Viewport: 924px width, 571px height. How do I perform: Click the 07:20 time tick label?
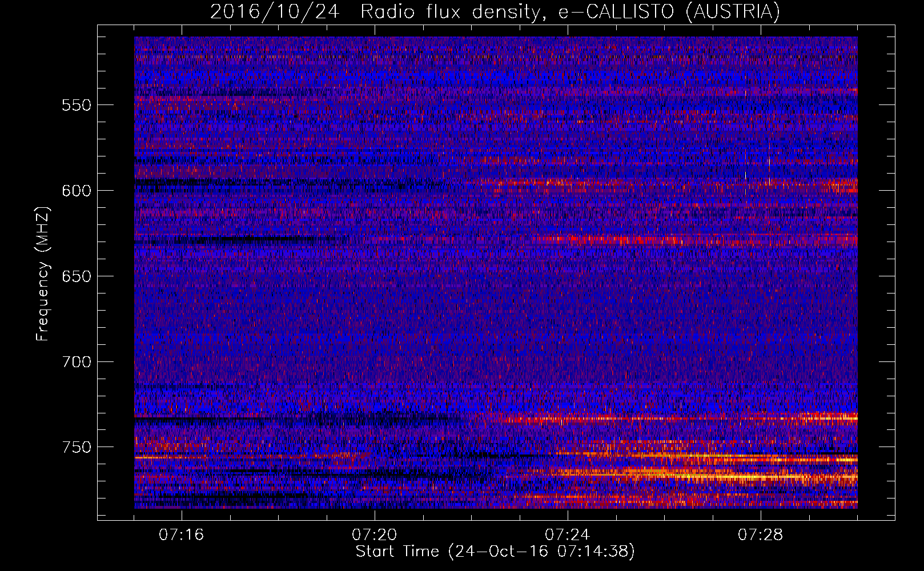coord(375,535)
